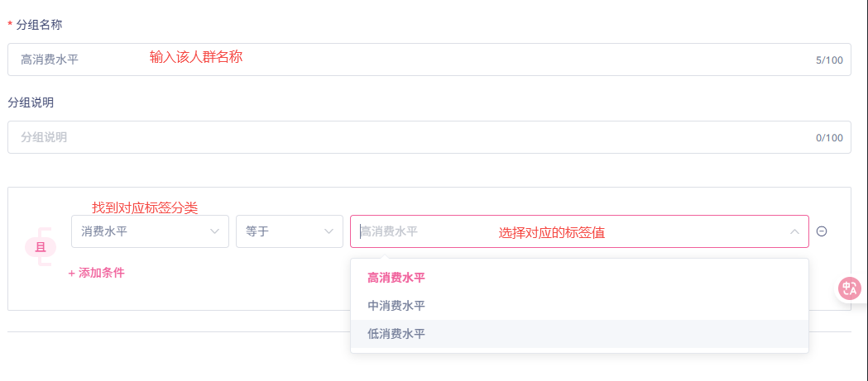Toggle the 且 logic operator badge
This screenshot has height=381, width=868.
coord(41,247)
